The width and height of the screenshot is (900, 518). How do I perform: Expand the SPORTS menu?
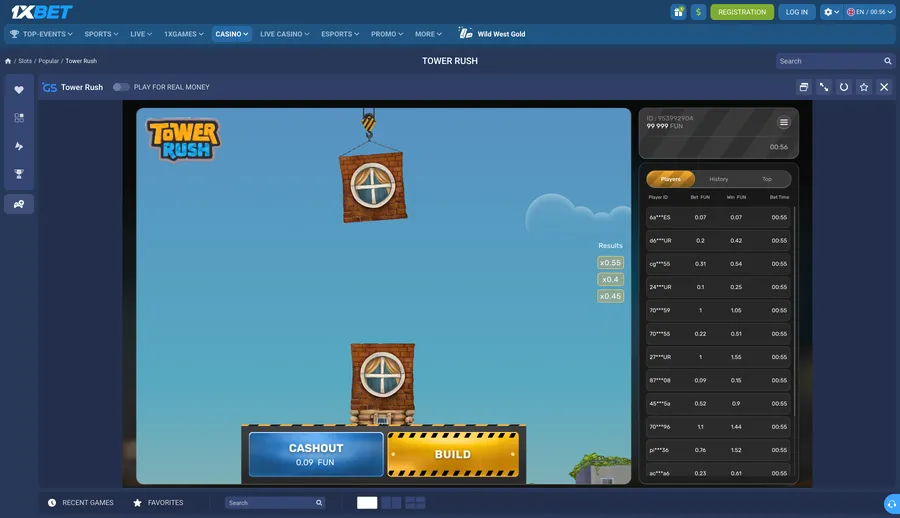(x=101, y=34)
